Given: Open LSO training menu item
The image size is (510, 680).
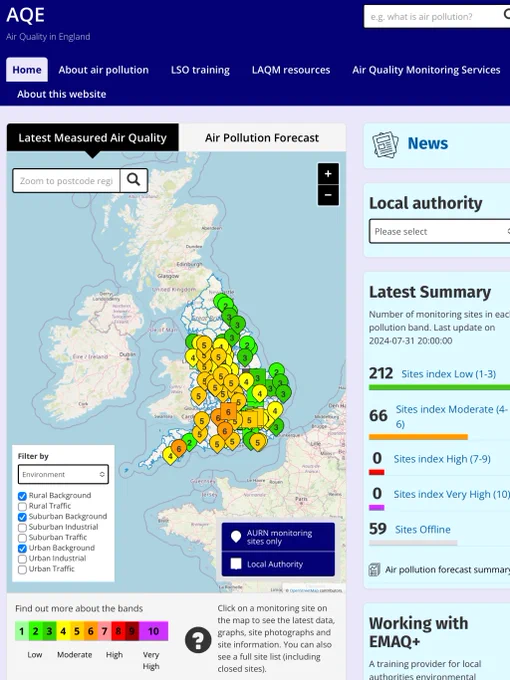Looking at the screenshot, I should pos(200,70).
